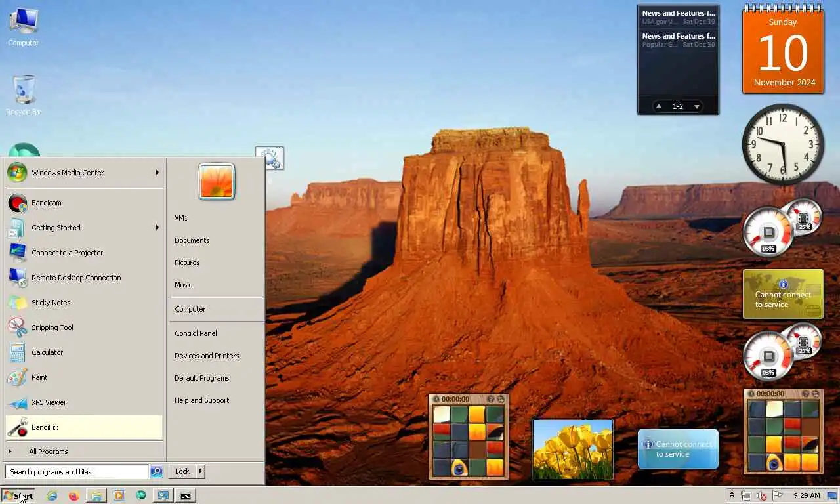840x504 pixels.
Task: Open the Computer desktop icon
Action: point(24,28)
